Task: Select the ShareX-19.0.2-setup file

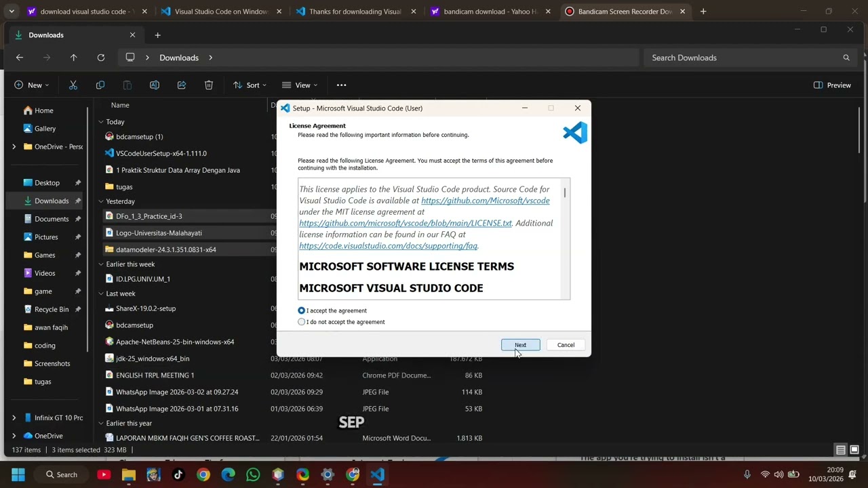Action: (146, 308)
